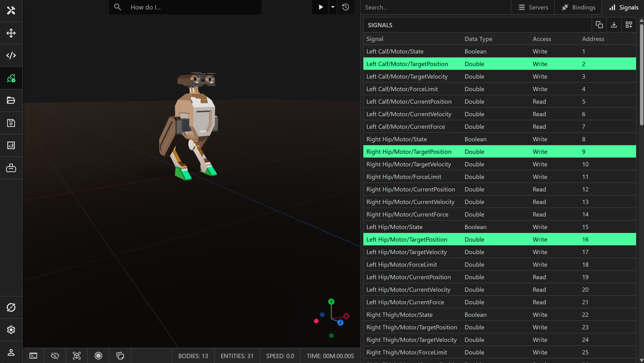Select the Left Calf/Motor/TargetPosition signal row
Viewport: 644px width, 363px height.
tap(499, 64)
